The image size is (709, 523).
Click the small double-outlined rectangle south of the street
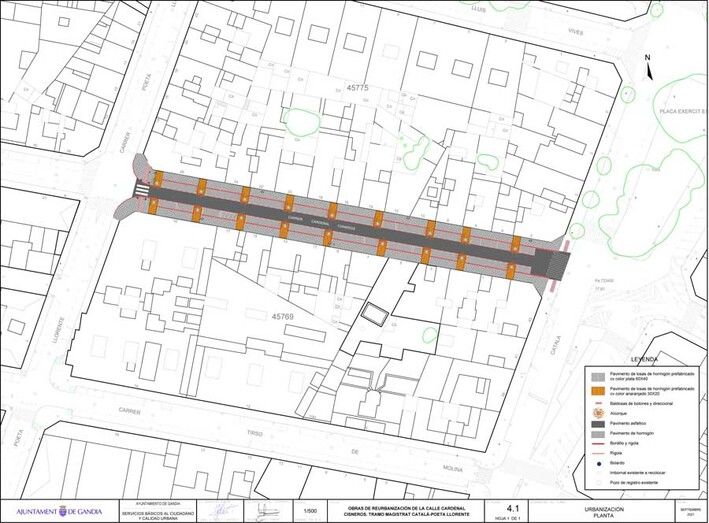(x=374, y=314)
